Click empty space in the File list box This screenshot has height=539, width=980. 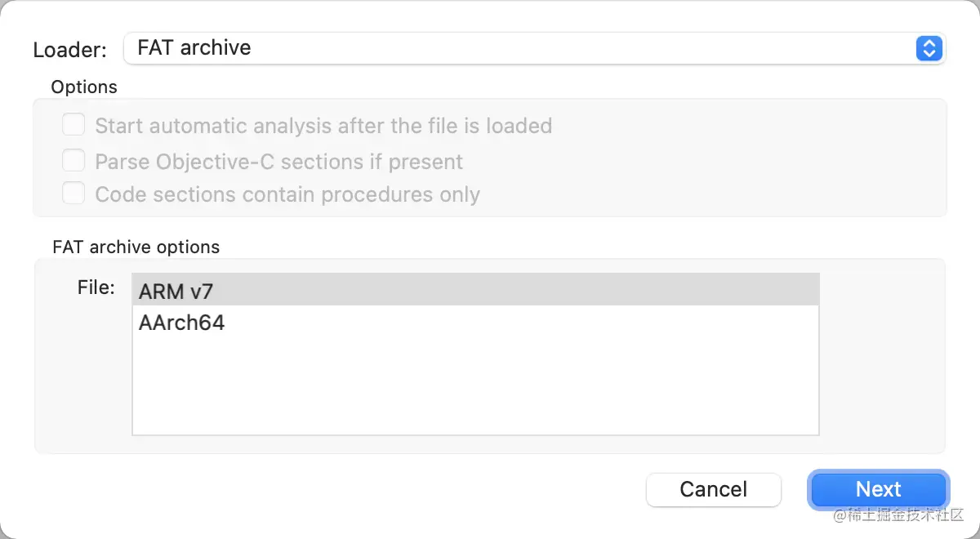(x=474, y=384)
